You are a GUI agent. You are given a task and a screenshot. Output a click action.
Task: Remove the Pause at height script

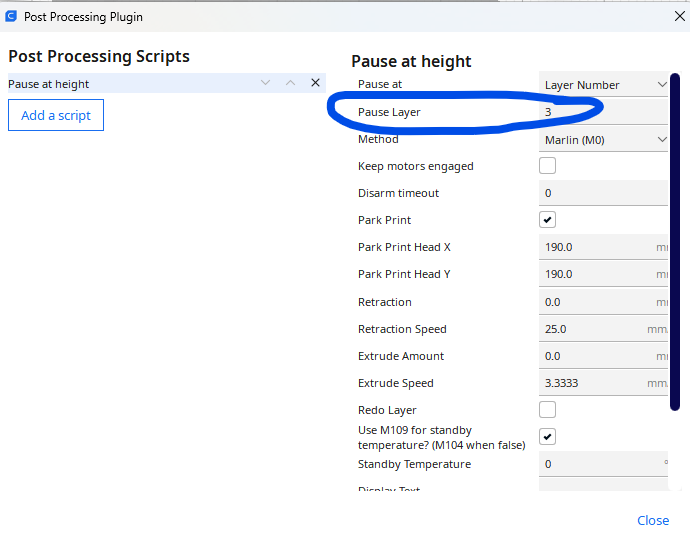point(315,84)
